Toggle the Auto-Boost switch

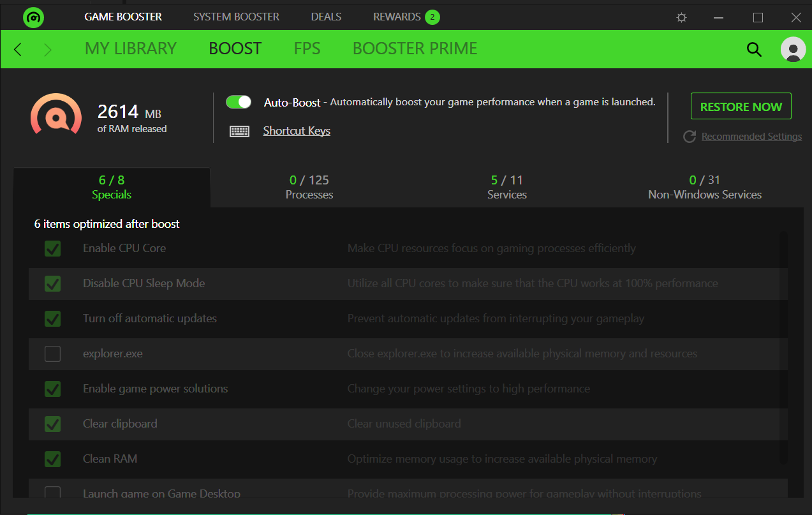click(239, 102)
